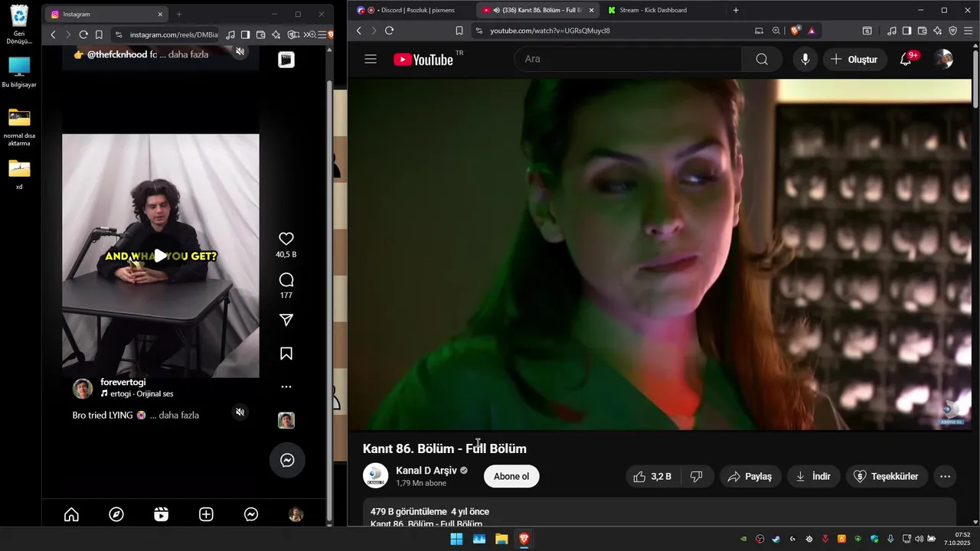
Task: Unmute the forevertogi reel audio
Action: [x=240, y=412]
